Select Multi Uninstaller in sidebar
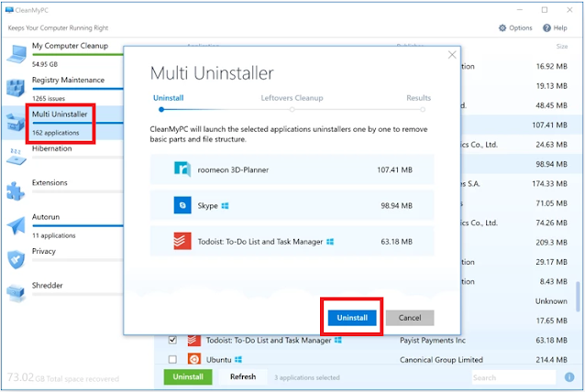 [60, 114]
